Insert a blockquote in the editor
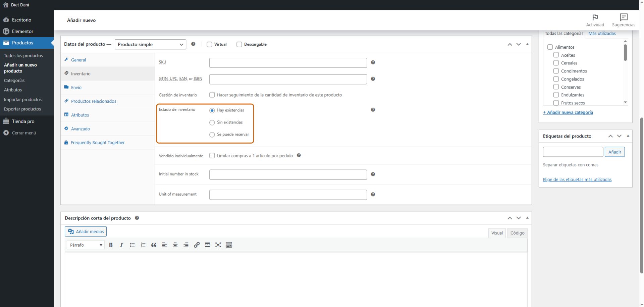The height and width of the screenshot is (307, 644). 154,245
